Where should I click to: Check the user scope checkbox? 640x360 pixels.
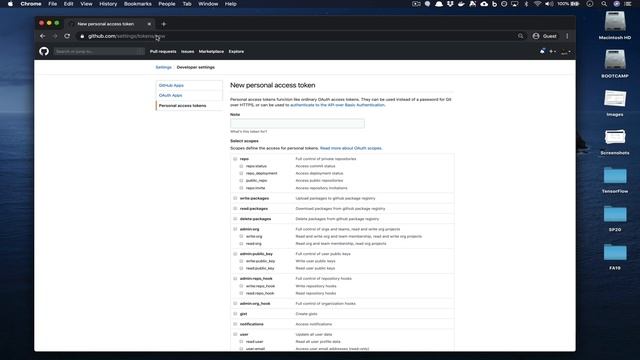[x=235, y=334]
